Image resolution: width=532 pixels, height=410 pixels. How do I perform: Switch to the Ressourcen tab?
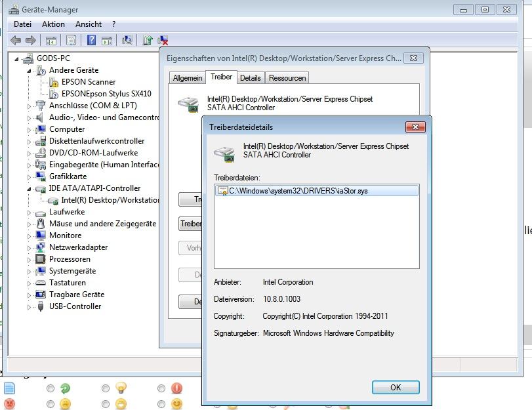(x=287, y=77)
